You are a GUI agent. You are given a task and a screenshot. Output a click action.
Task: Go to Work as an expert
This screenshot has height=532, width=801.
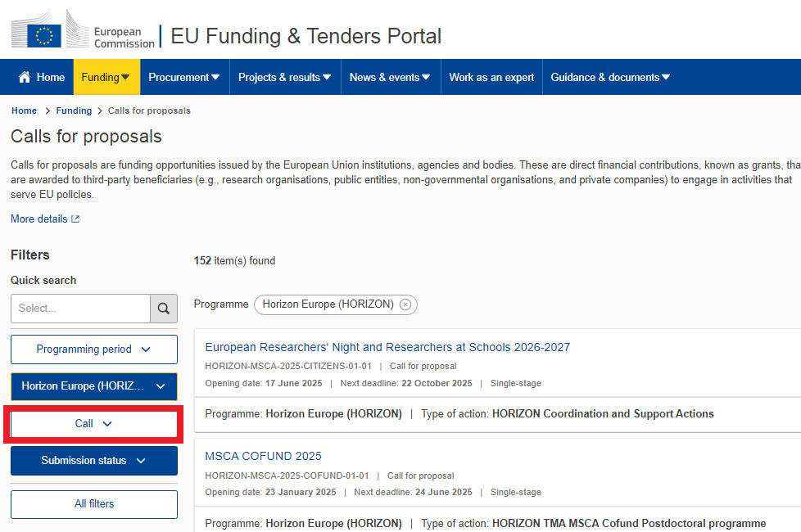coord(491,77)
